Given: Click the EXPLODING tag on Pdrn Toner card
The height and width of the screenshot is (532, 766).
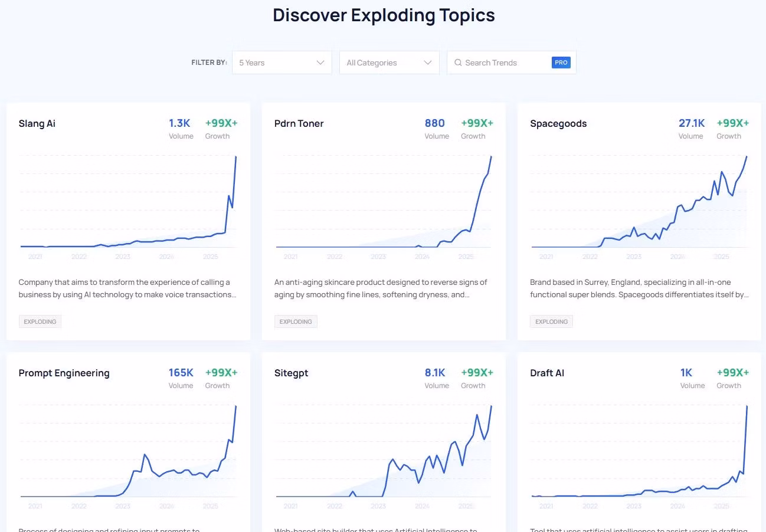Looking at the screenshot, I should point(296,321).
